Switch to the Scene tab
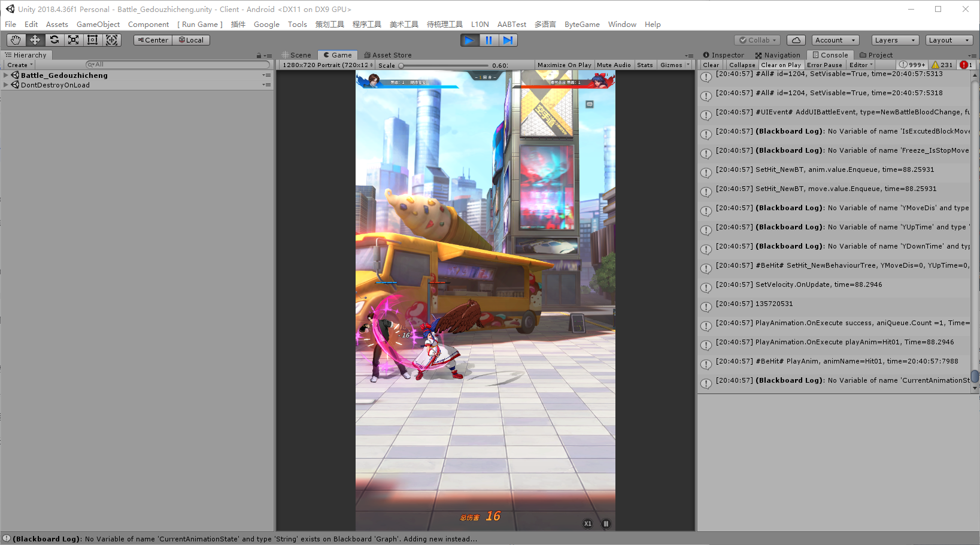 tap(297, 55)
